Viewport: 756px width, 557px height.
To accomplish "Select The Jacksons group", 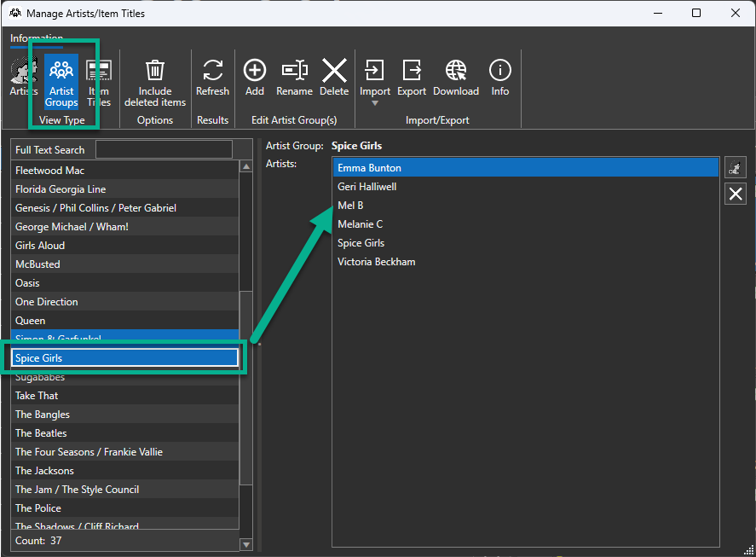I will [125, 471].
